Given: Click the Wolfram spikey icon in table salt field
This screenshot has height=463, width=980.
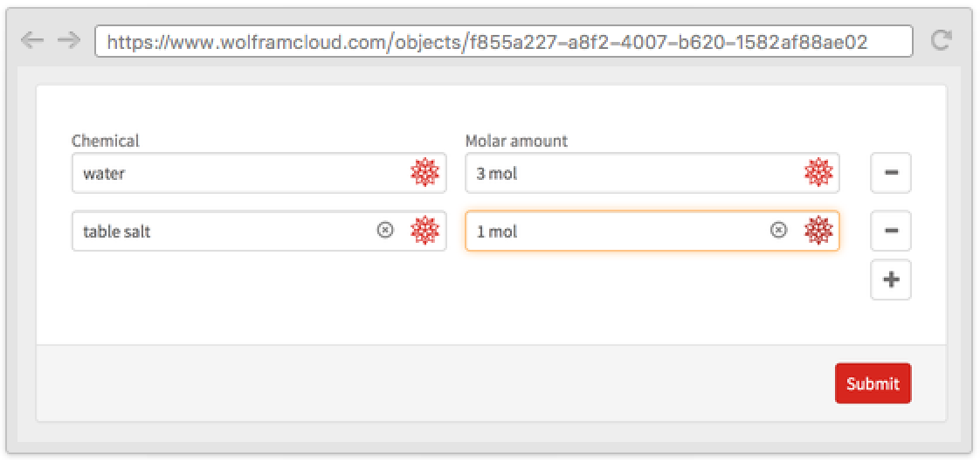Looking at the screenshot, I should (x=424, y=231).
